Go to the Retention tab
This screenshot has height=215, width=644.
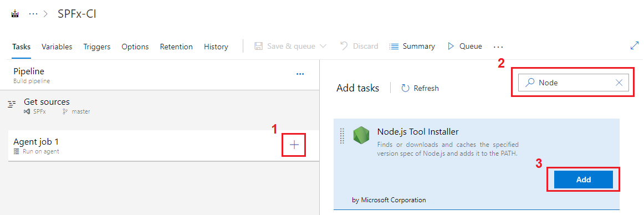[176, 47]
